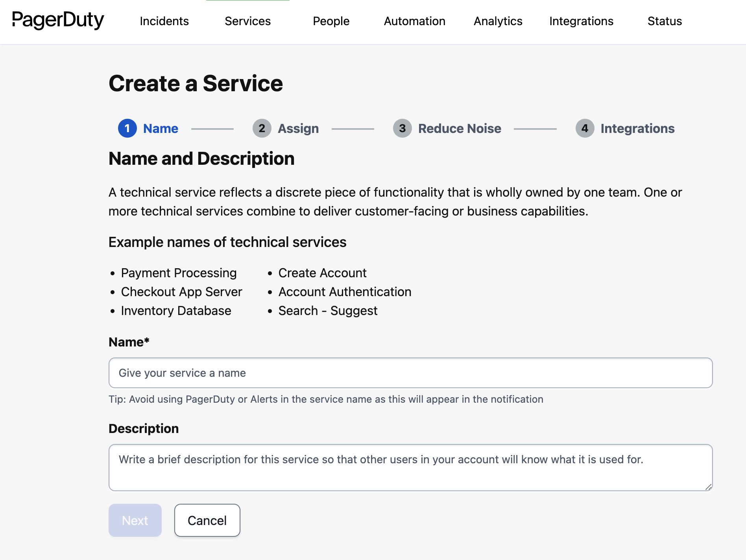This screenshot has width=746, height=560.
Task: Open the Services menu
Action: point(247,21)
